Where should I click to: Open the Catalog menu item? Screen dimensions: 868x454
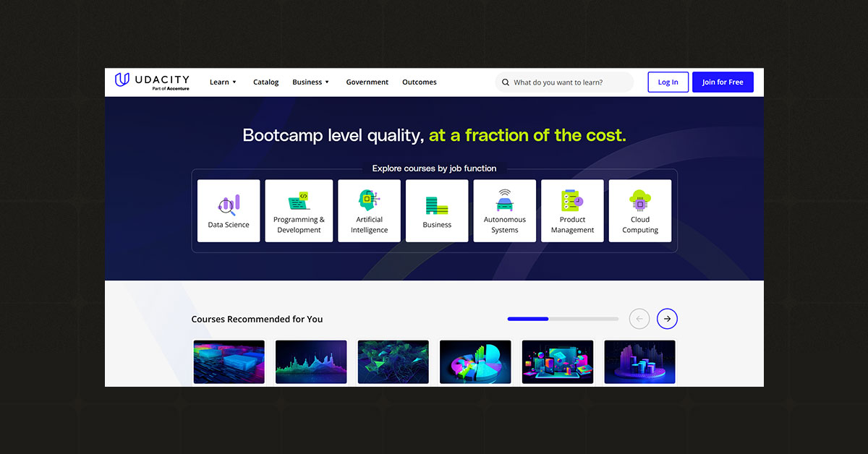[x=265, y=82]
